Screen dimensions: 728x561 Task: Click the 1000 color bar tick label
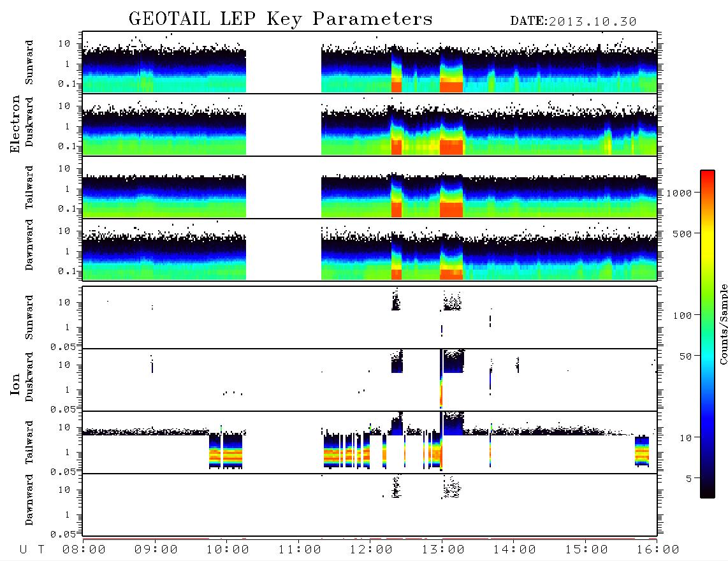coord(679,193)
